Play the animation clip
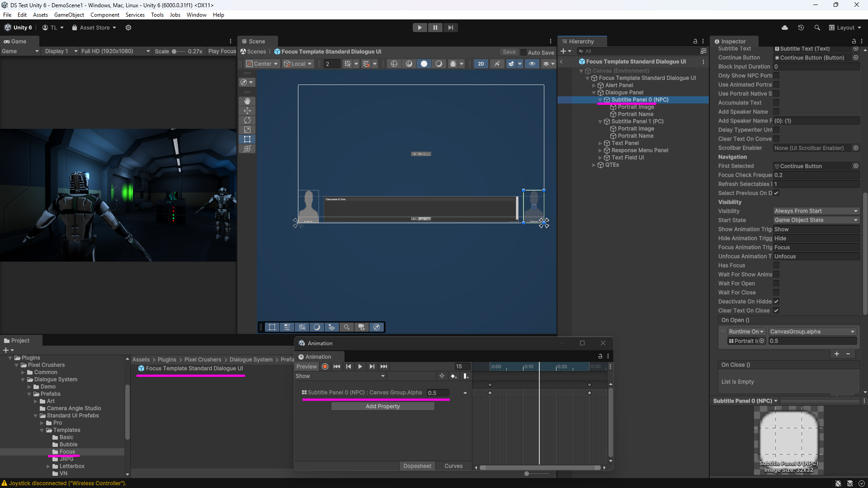This screenshot has height=488, width=868. click(360, 366)
